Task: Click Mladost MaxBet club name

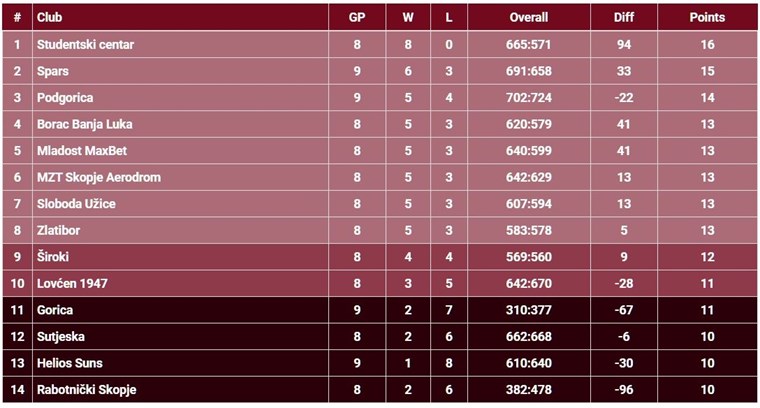Action: [x=82, y=151]
